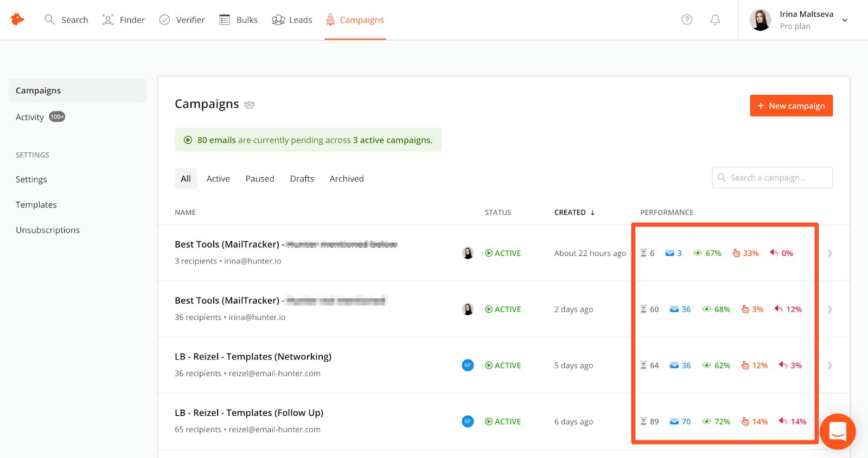Click ACTIVE status in the Follow Up row
The image size is (868, 458).
click(x=503, y=422)
